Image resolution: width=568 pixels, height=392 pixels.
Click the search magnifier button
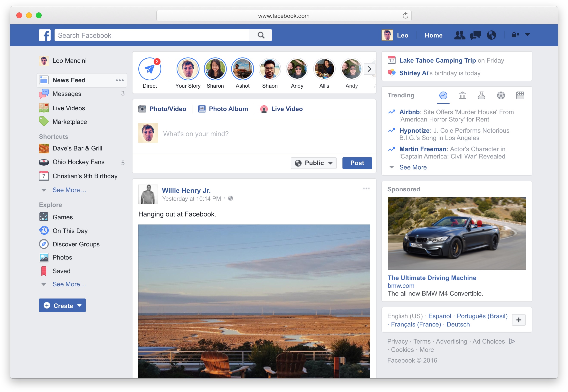261,35
